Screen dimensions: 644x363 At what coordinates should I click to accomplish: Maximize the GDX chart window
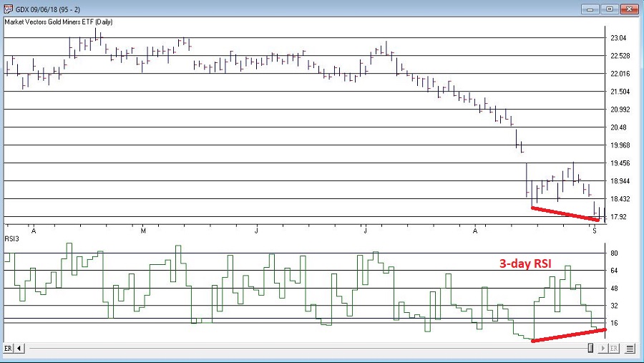pyautogui.click(x=610, y=9)
